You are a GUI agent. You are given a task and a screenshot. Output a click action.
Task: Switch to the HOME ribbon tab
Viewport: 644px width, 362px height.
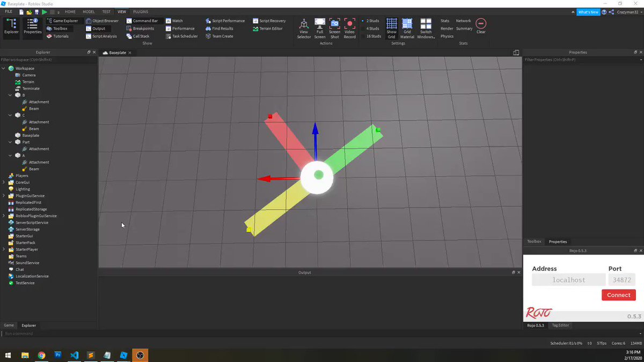[70, 11]
